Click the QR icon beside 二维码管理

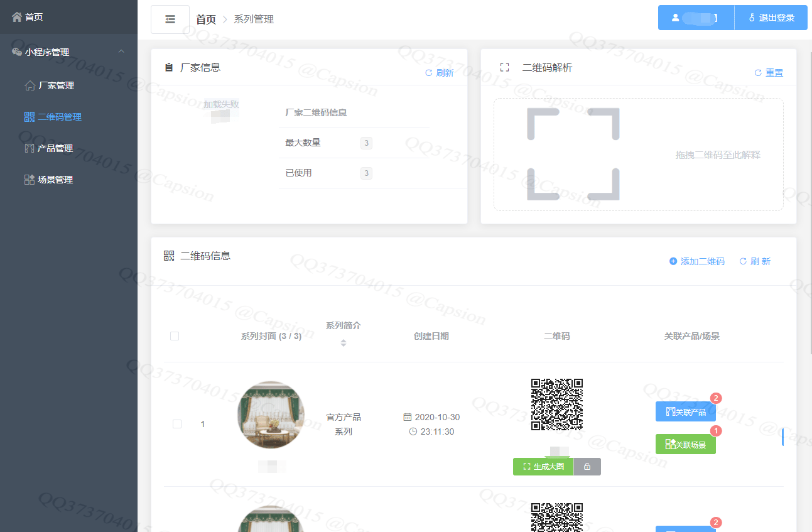tap(30, 117)
